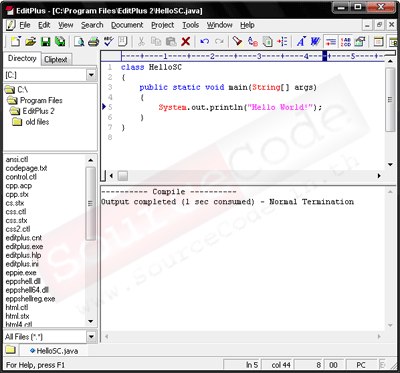
Task: Run the ABC spell check icon
Action: pos(108,41)
